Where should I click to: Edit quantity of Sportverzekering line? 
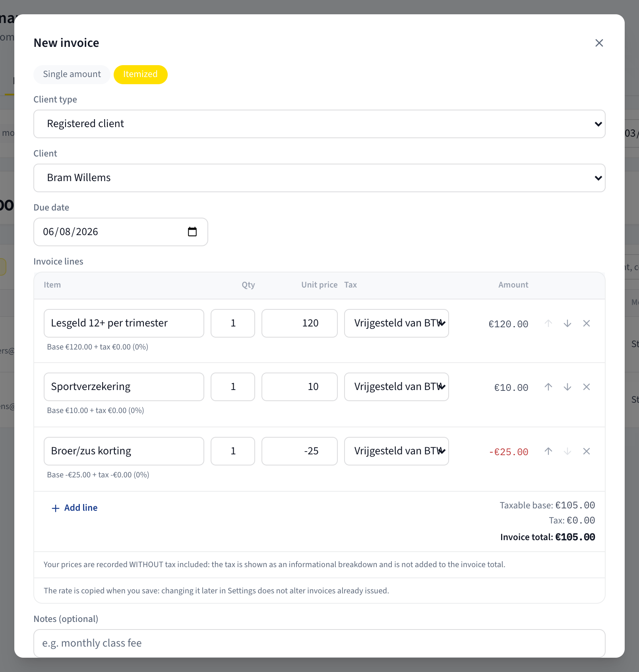(233, 387)
